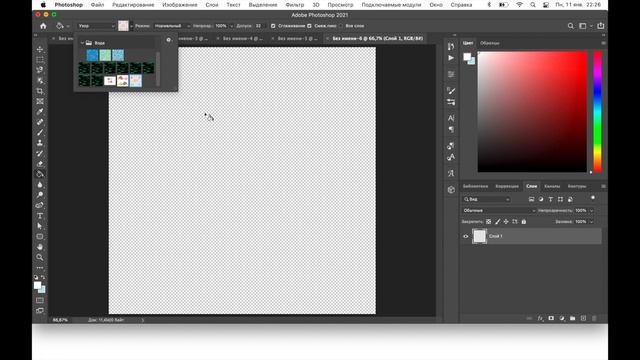This screenshot has width=640, height=360.
Task: Open layer Заливка fill dropdown
Action: (x=591, y=222)
